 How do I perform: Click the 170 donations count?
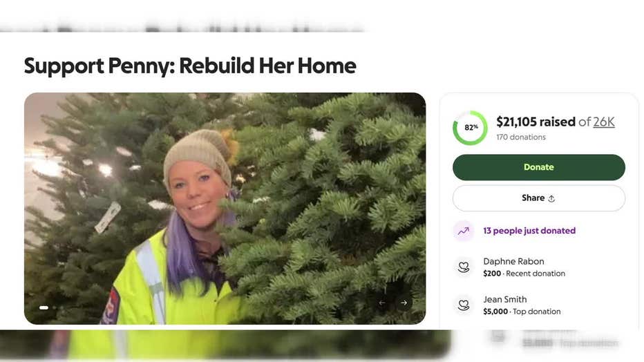(x=521, y=137)
